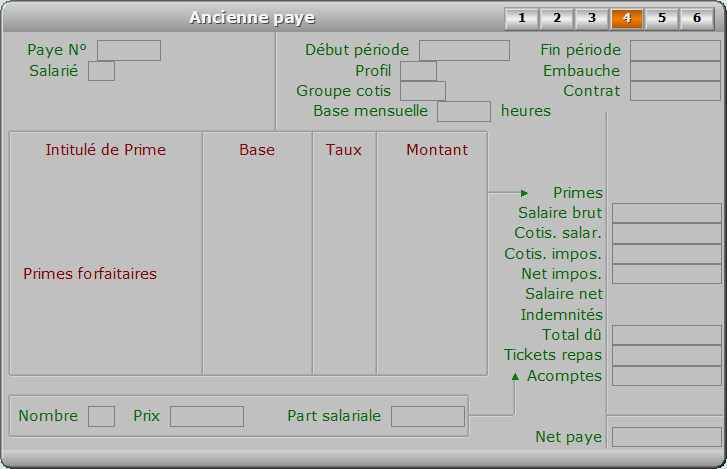Click the Salarié input field
Image resolution: width=727 pixels, height=469 pixels.
tap(102, 71)
